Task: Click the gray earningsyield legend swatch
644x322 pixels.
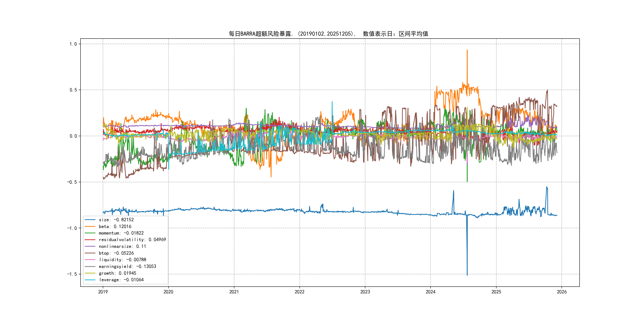Action: click(x=90, y=267)
